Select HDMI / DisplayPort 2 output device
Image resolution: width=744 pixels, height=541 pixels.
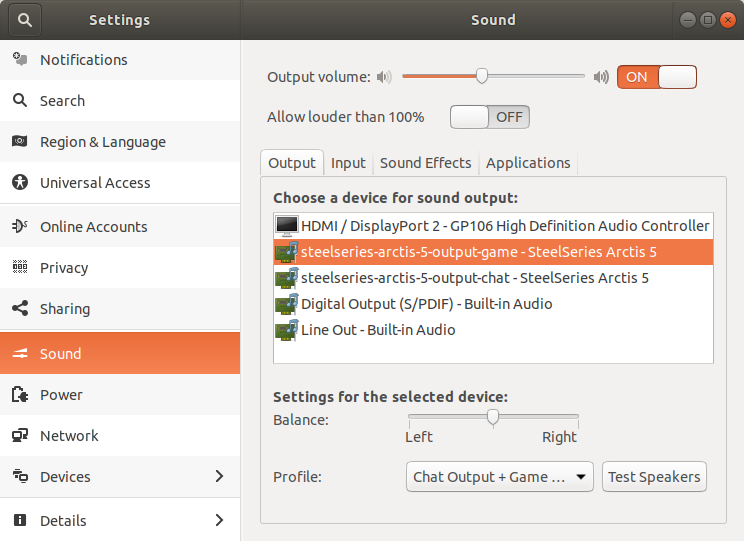(493, 226)
